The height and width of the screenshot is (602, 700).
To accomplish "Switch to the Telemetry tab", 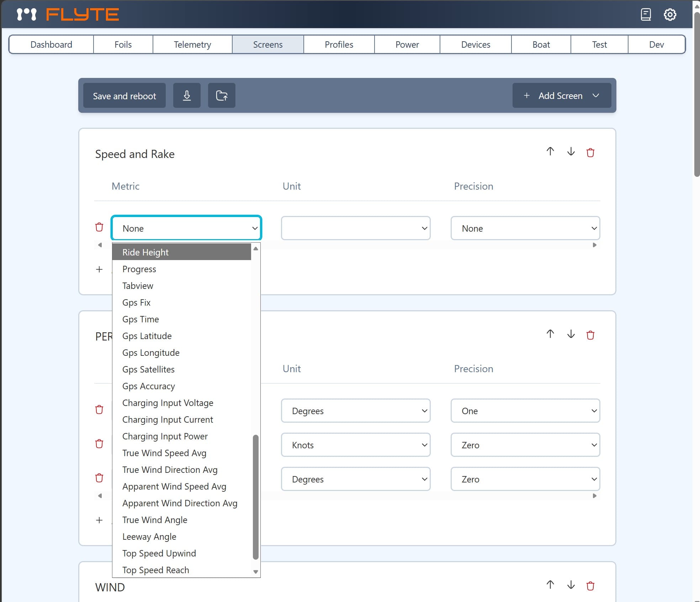I will tap(192, 44).
